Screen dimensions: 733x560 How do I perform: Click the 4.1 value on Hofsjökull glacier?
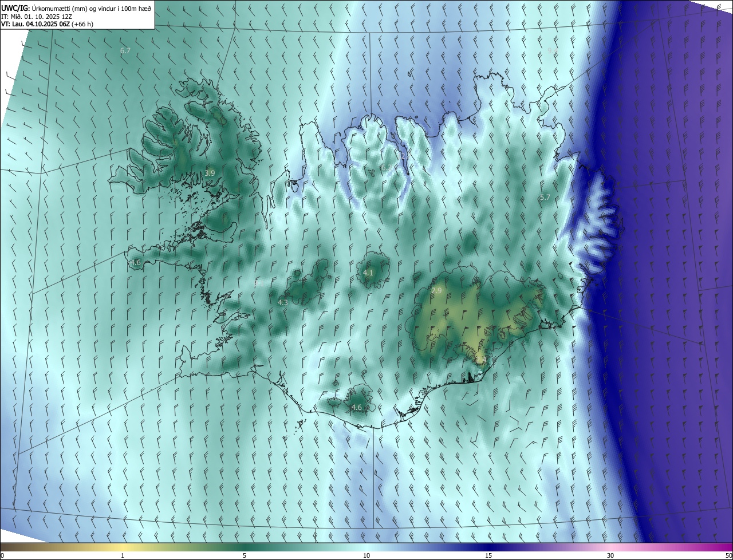pos(368,273)
